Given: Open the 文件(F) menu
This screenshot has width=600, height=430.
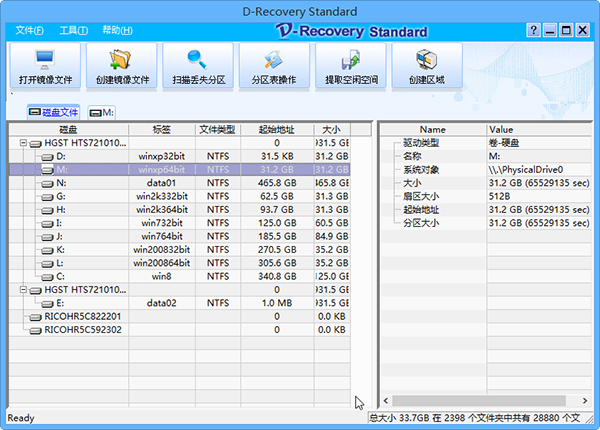Looking at the screenshot, I should pos(29,30).
